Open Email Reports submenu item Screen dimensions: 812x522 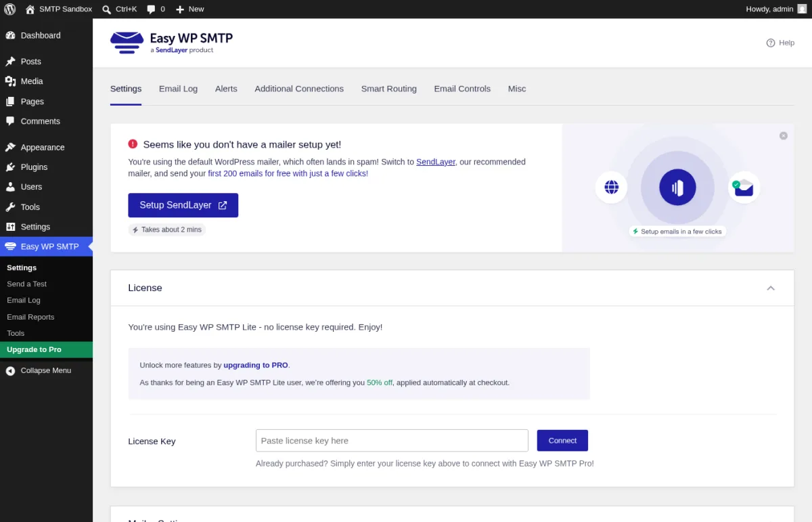(30, 317)
